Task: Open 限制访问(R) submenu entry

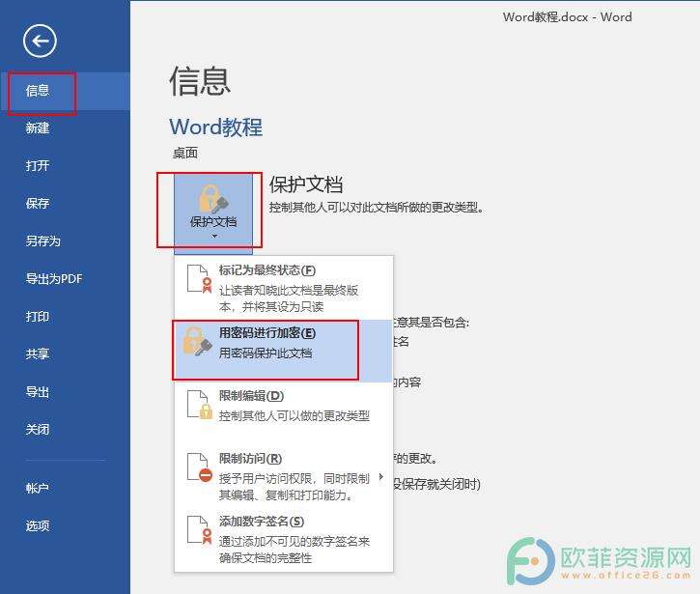Action: click(284, 476)
